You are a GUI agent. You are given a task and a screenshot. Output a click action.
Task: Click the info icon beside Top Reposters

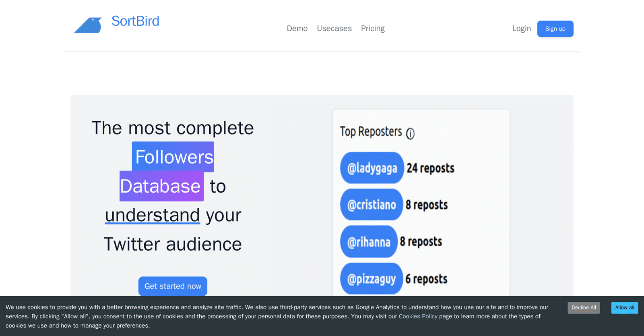[x=410, y=133]
